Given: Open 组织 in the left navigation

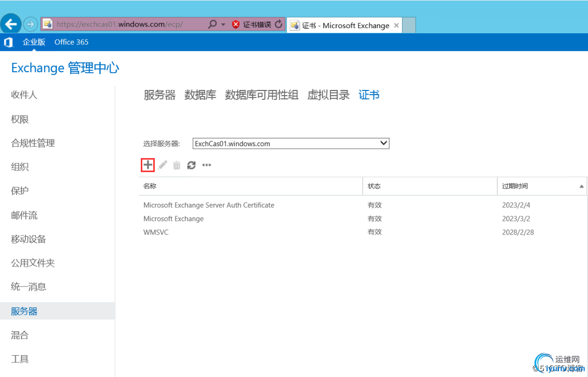Looking at the screenshot, I should tap(20, 167).
